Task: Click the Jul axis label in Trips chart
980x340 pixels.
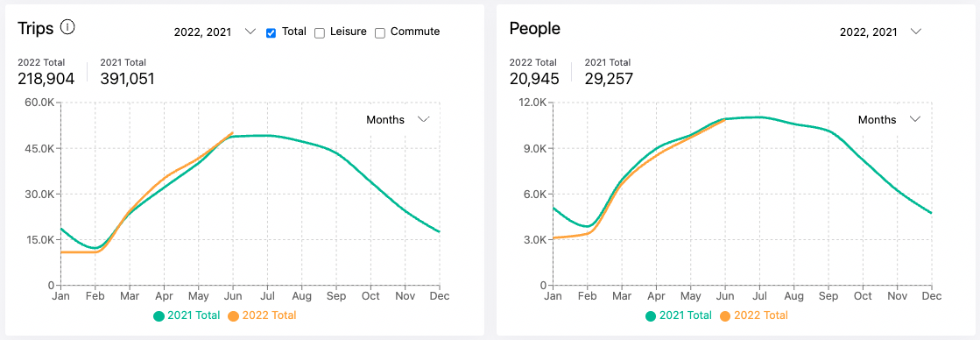Action: click(x=267, y=295)
